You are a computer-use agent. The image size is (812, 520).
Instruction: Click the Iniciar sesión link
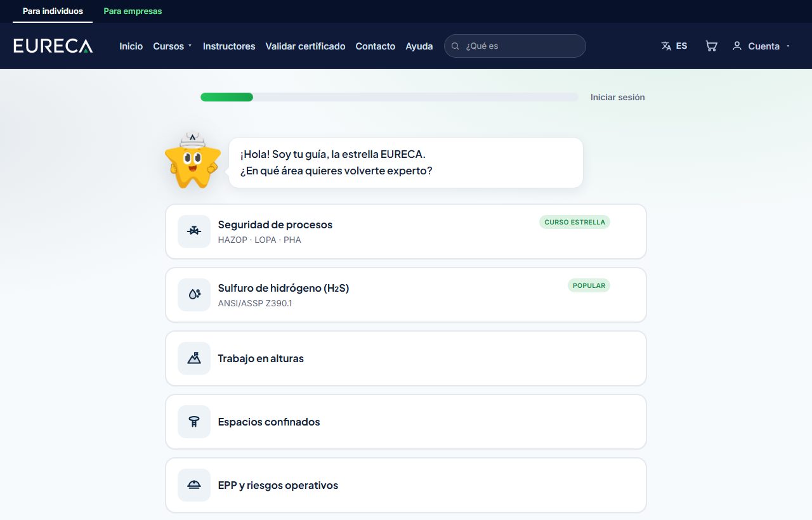(x=617, y=97)
